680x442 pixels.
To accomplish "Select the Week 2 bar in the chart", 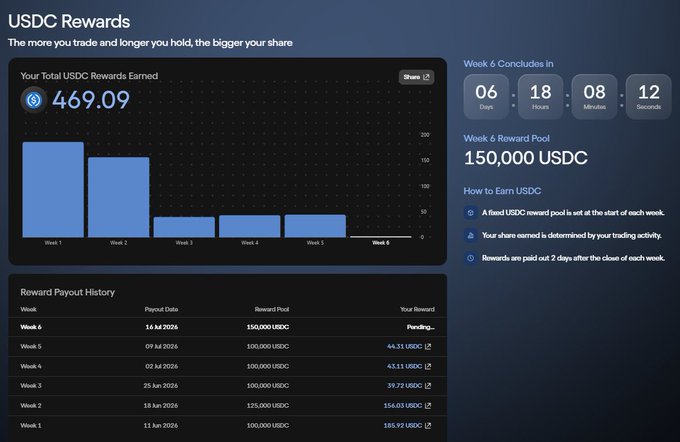I will click(x=118, y=197).
